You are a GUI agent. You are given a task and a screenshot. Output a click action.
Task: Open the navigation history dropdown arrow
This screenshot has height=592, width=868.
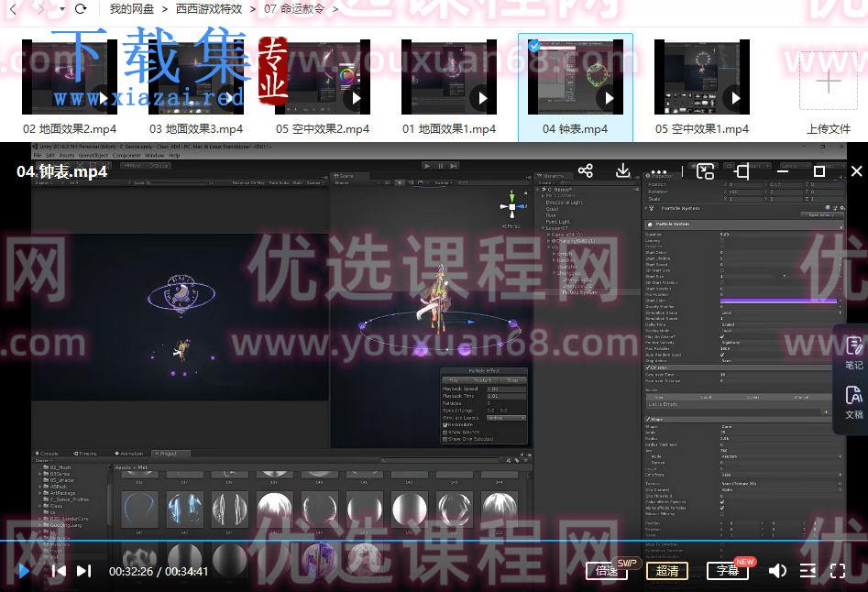click(x=62, y=9)
